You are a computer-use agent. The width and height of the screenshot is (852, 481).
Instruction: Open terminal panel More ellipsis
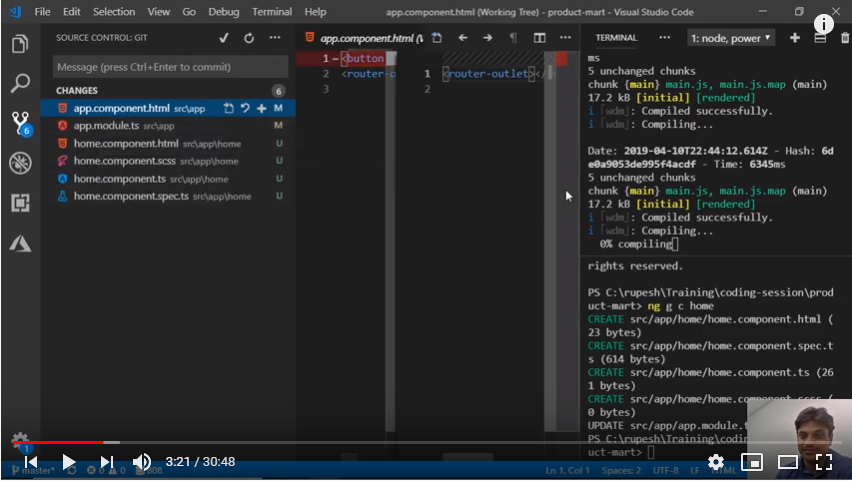tap(664, 38)
